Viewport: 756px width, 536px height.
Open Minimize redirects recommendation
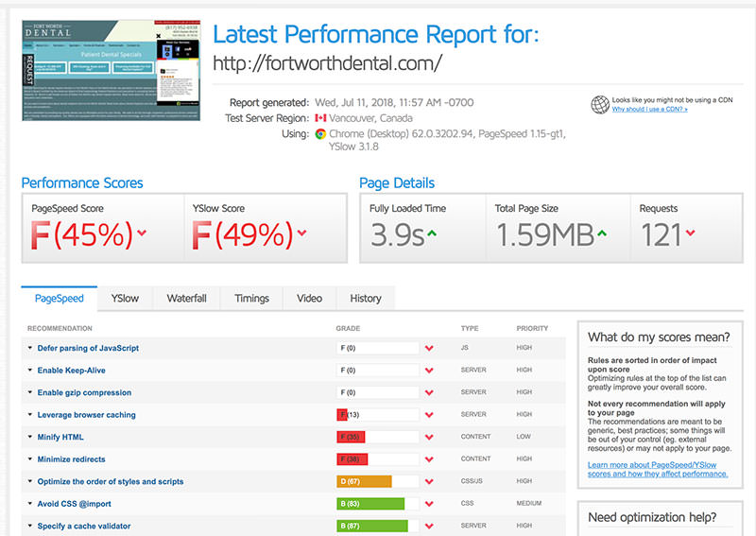pos(72,459)
